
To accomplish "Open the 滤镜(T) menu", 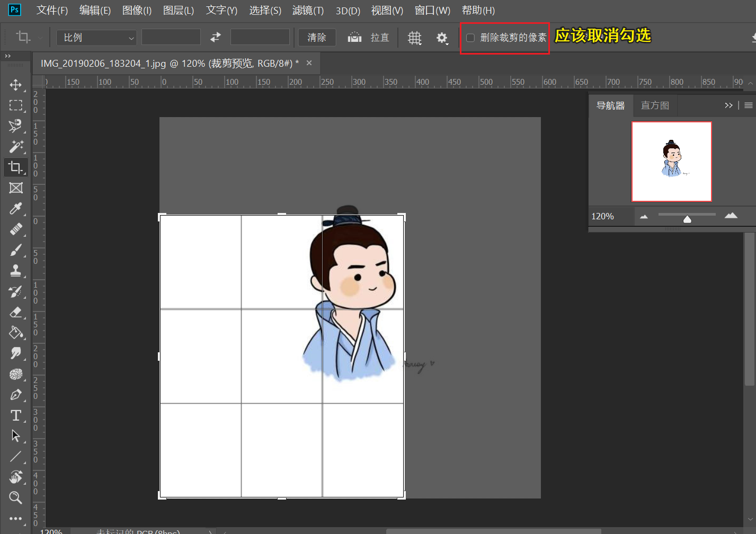I will (x=308, y=11).
